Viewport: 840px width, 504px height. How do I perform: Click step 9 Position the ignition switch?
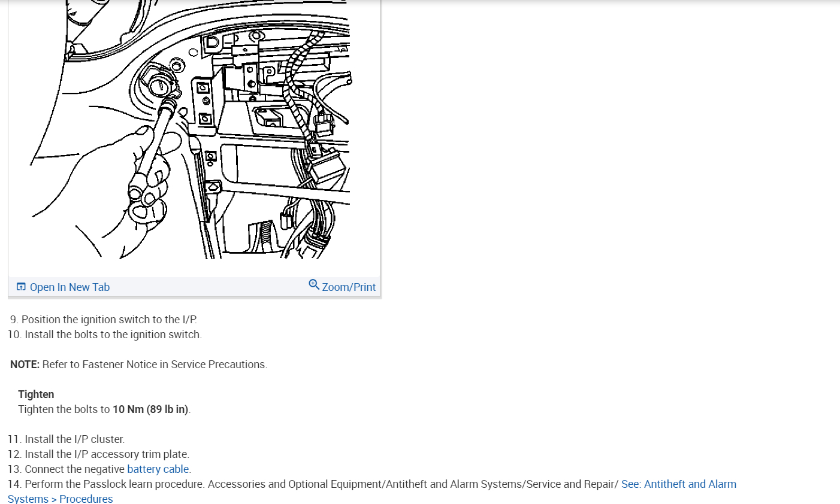coord(103,320)
